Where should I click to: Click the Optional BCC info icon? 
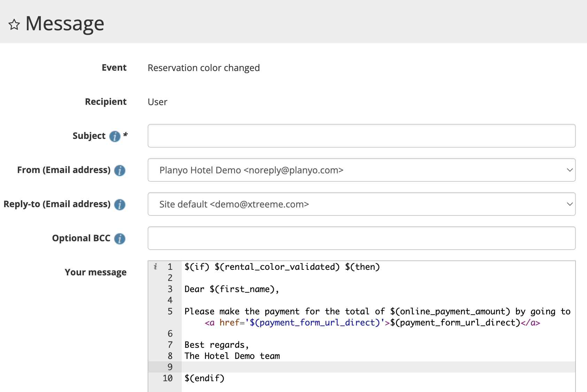119,238
